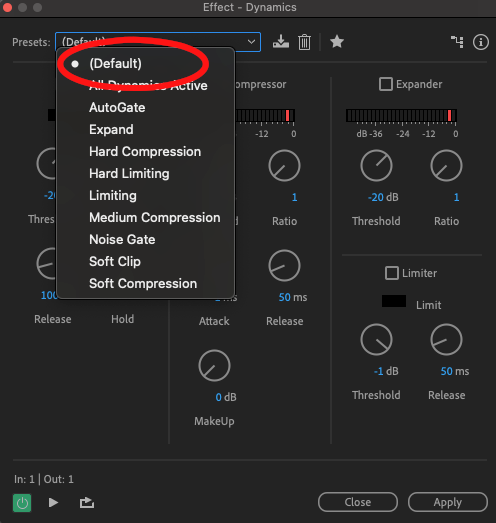Pick the Soft Compression preset
Viewport: 496px width, 523px height.
coord(143,284)
